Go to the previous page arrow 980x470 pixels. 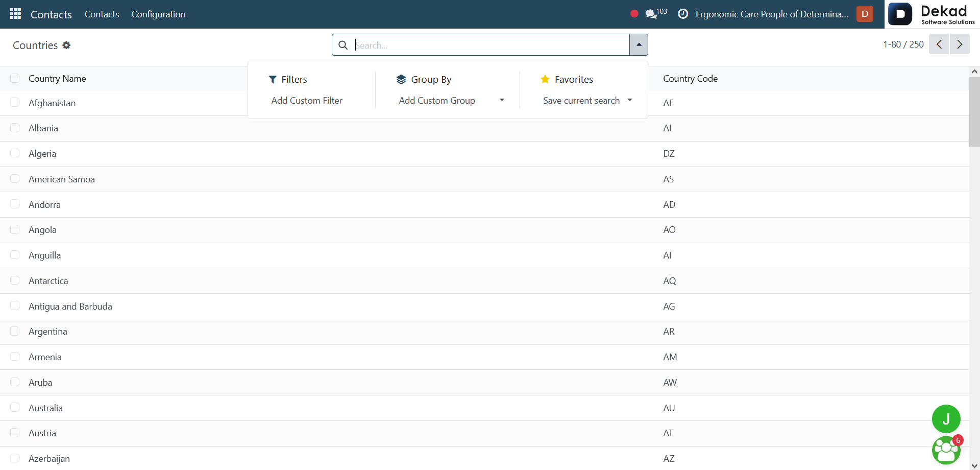pos(939,44)
